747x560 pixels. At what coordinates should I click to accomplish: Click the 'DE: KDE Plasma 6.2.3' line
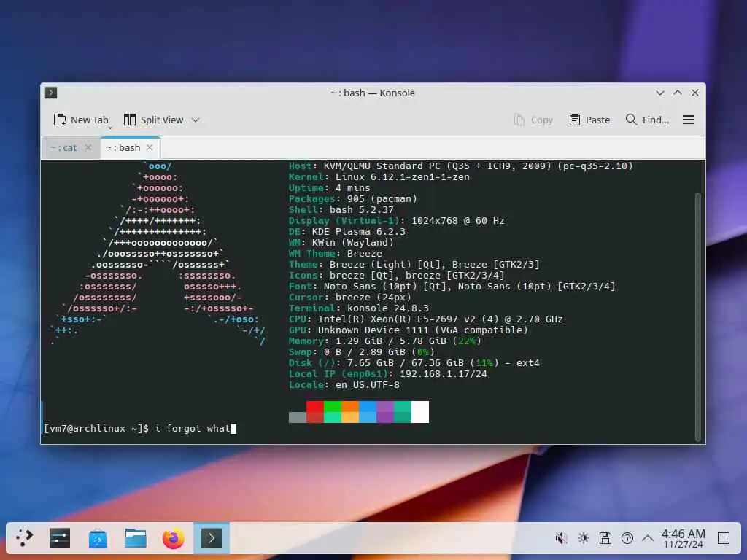tap(347, 232)
